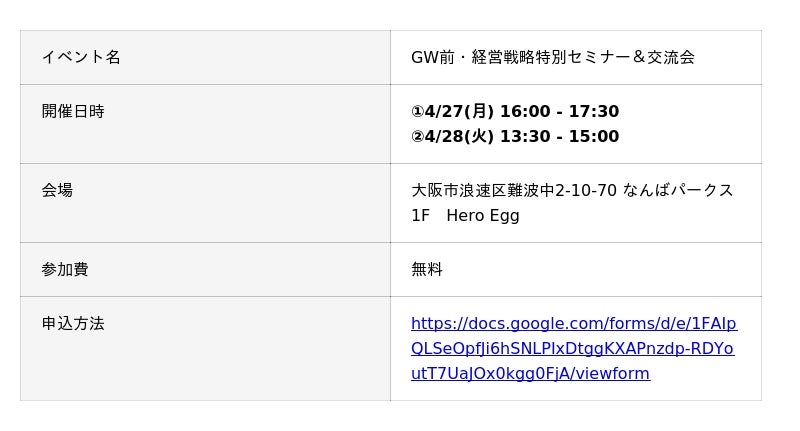Click the "viewform" end of the URL
Screen dimensions: 800x431
610,373
